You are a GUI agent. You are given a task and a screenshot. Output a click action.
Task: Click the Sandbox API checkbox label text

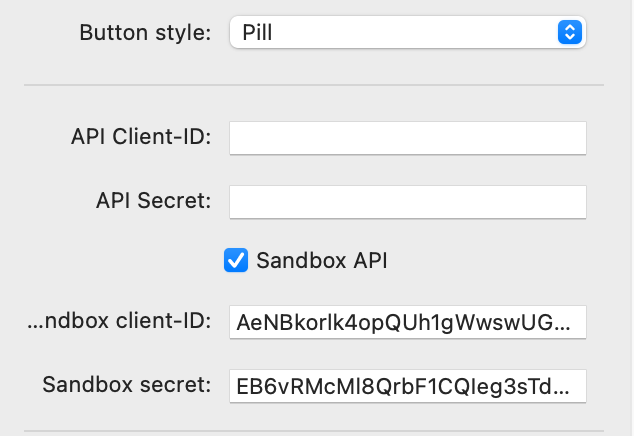click(x=322, y=260)
